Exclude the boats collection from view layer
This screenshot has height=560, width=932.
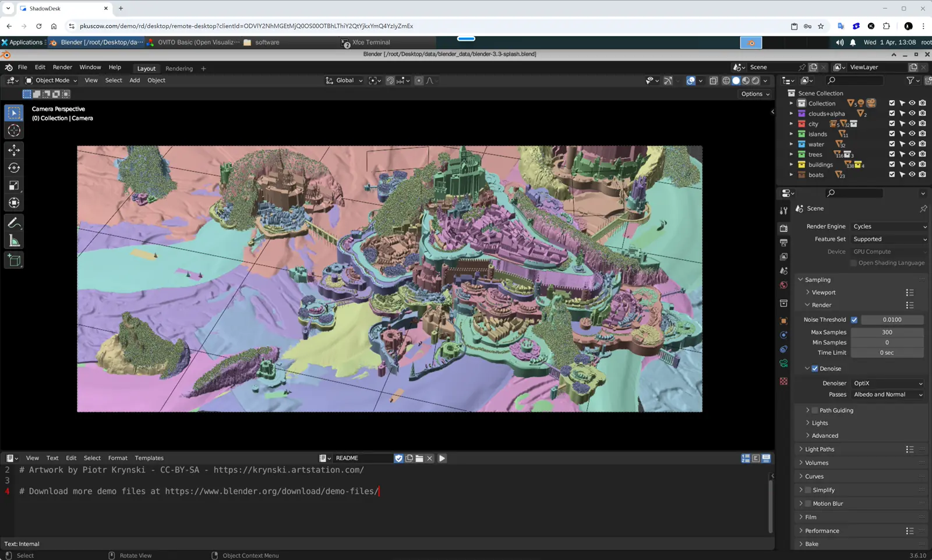tap(892, 175)
